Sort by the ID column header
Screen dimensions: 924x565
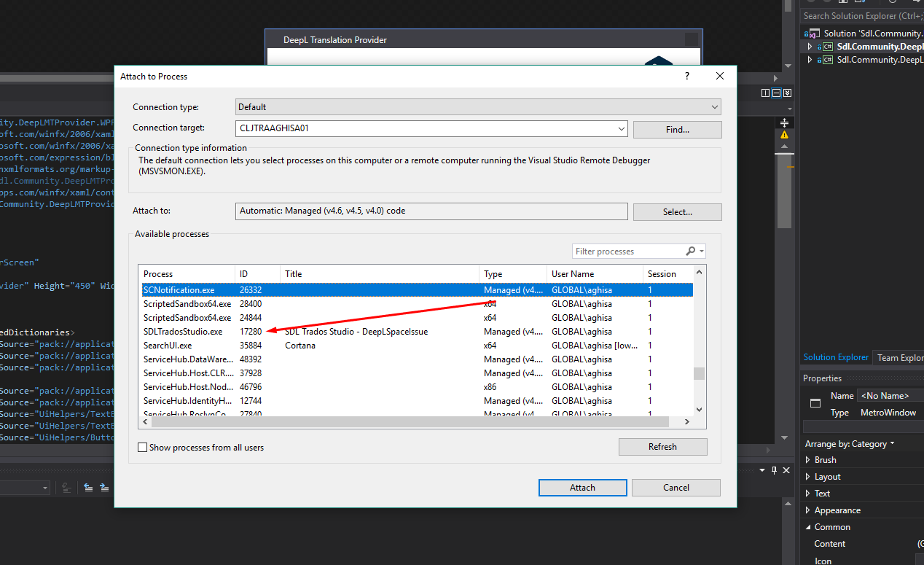pos(258,274)
